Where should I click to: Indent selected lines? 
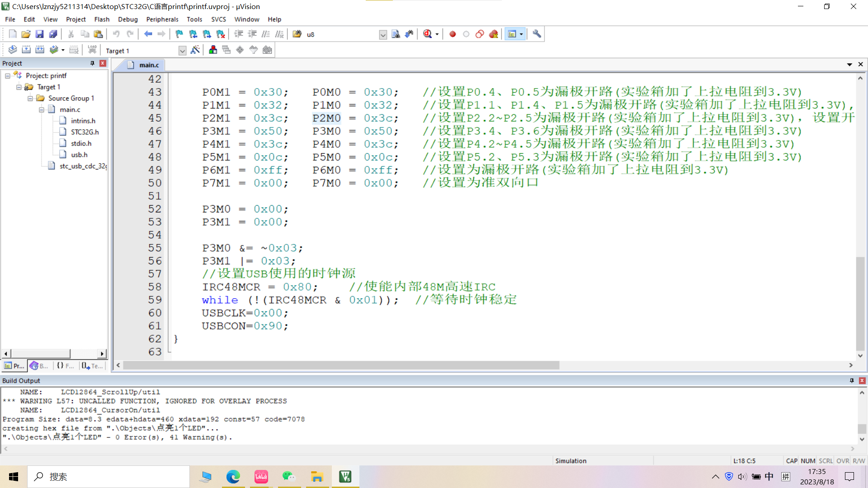point(239,34)
